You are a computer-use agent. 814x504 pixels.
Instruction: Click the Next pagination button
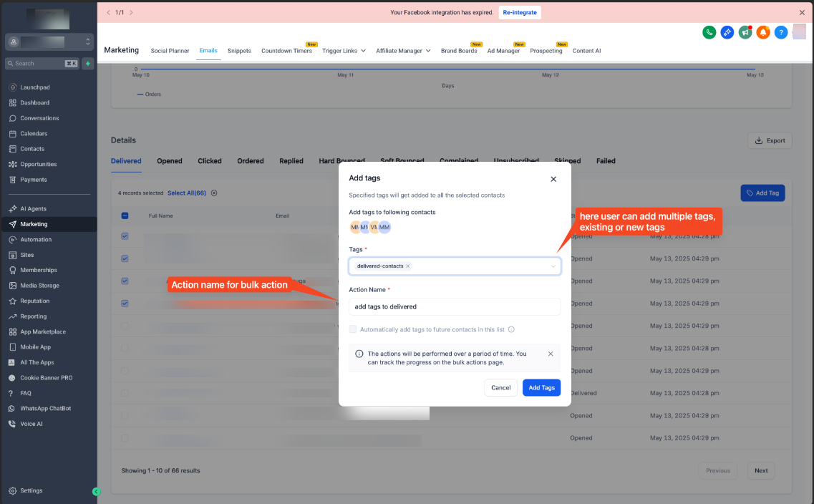point(761,471)
